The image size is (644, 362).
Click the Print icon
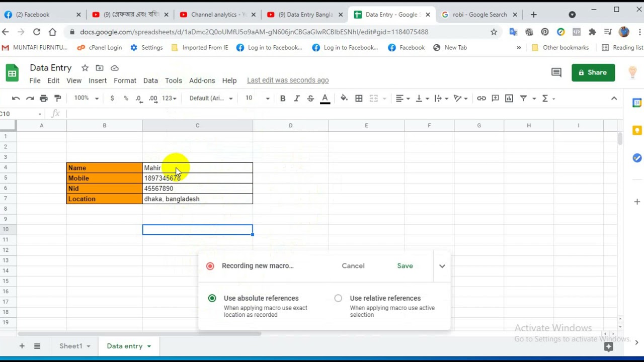(x=44, y=99)
